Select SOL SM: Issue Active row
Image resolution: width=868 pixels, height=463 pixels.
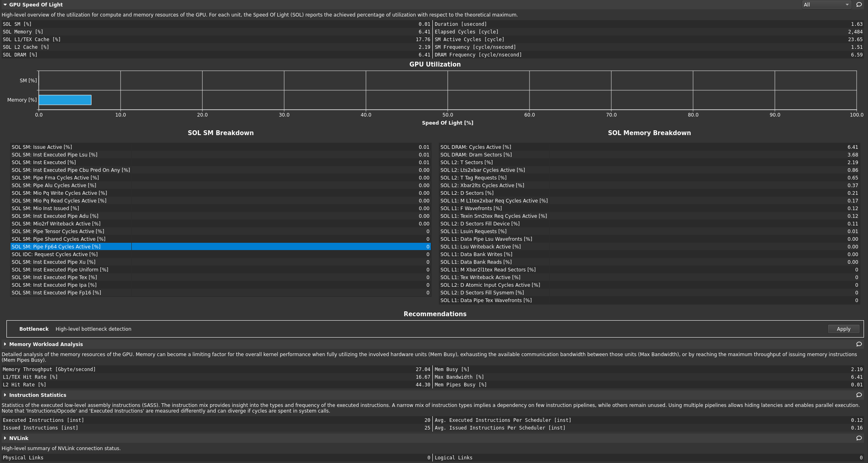[220, 147]
